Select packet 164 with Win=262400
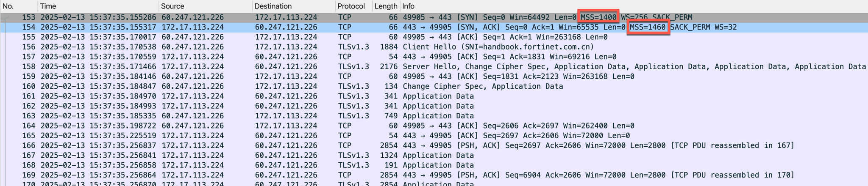Viewport: 868px width, 186px height. (434, 126)
